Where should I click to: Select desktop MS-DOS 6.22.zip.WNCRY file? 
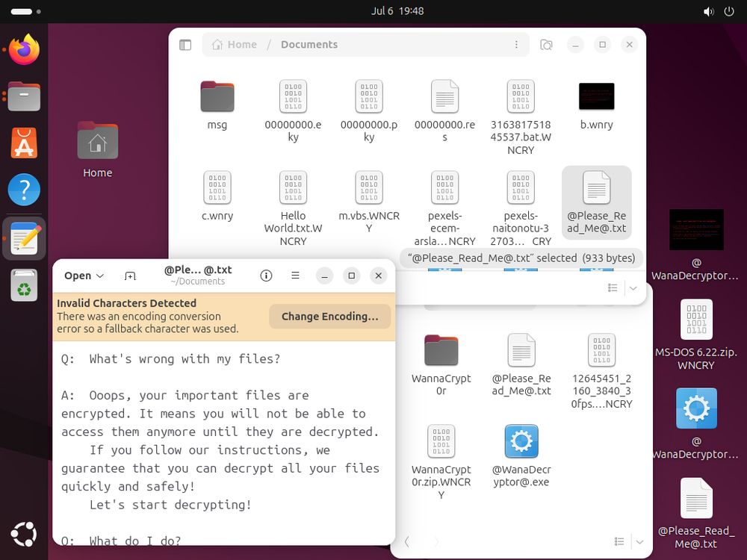click(x=696, y=335)
